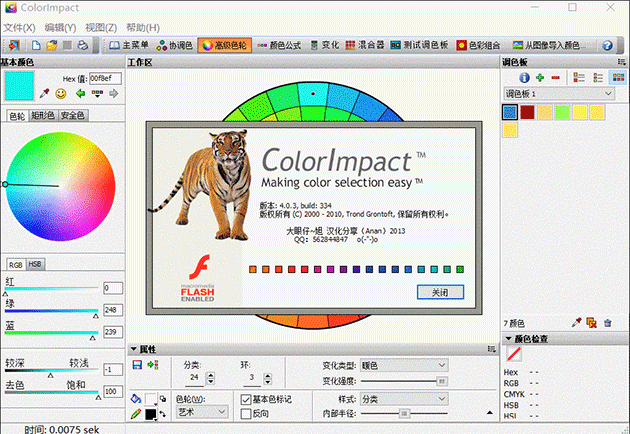Viewport: 630px width, 434px height.
Task: Select the 高级色轮 toolbar button
Action: (224, 45)
